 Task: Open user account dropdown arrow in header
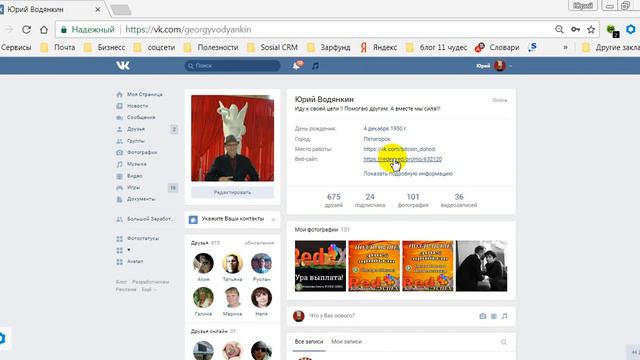[510, 66]
